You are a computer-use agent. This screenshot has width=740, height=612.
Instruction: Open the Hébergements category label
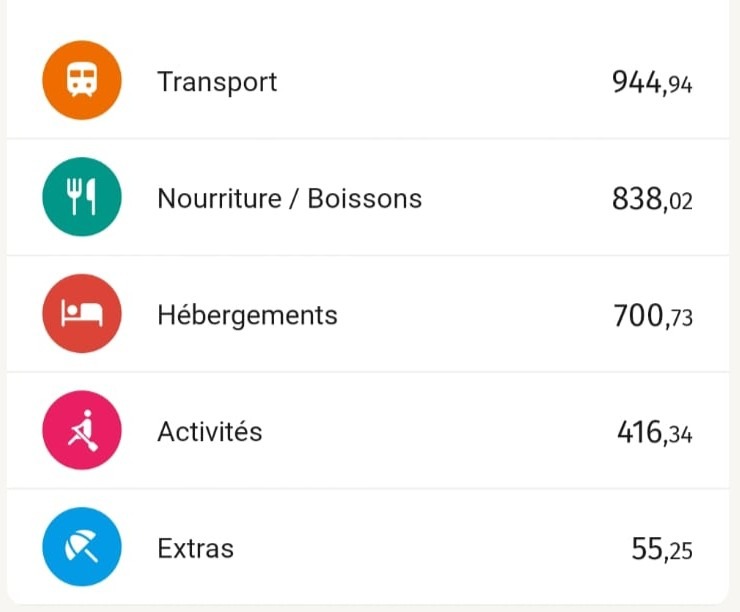[247, 316]
